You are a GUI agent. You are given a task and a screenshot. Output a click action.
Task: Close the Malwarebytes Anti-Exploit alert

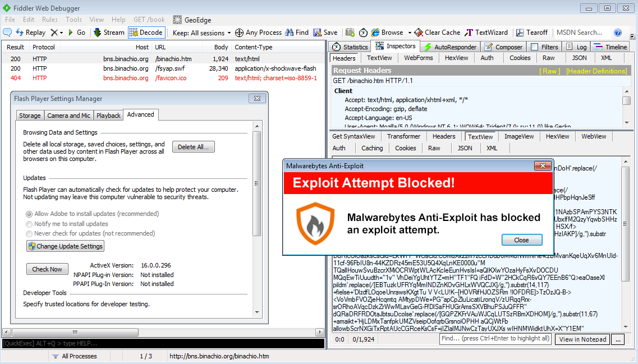click(x=521, y=240)
